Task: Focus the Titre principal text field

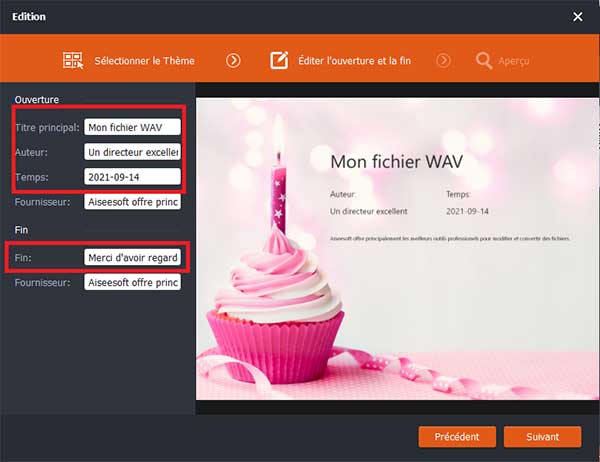Action: tap(132, 127)
